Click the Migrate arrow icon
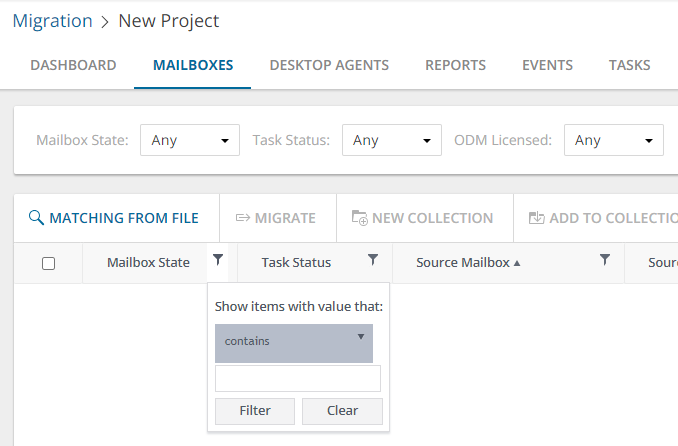 242,218
